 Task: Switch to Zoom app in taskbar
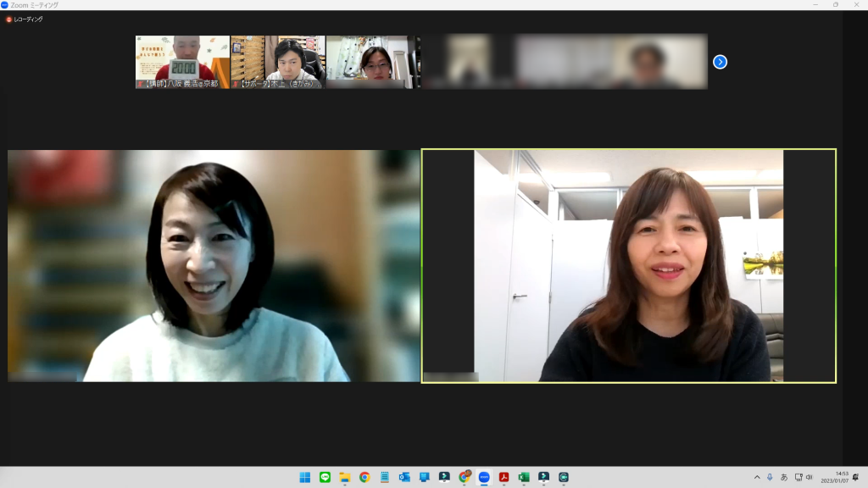pyautogui.click(x=484, y=477)
